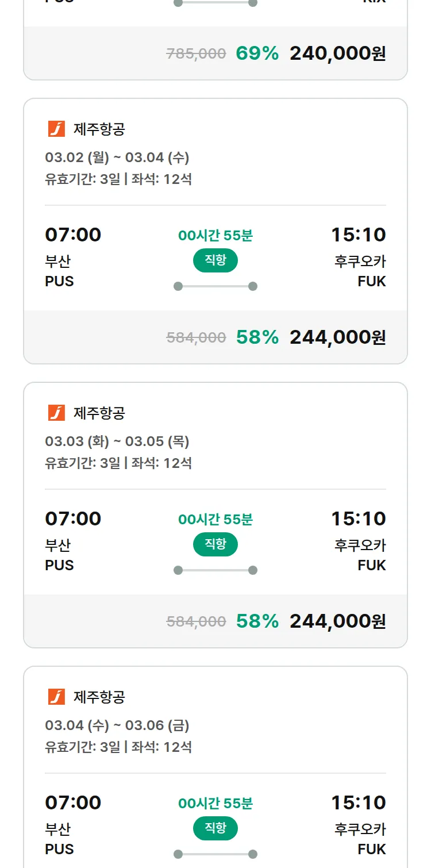Click 직항 badge on 03.03 flight
The width and height of the screenshot is (431, 868).
215,544
